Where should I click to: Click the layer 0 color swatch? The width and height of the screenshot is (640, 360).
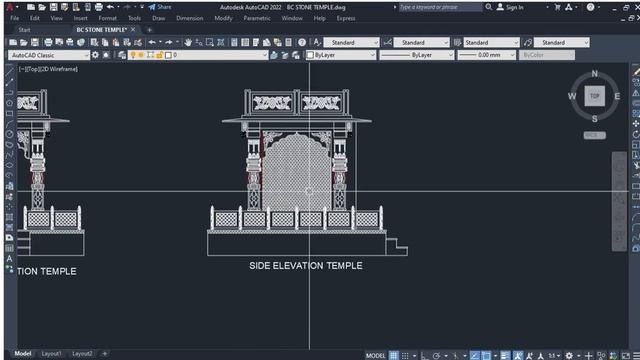pyautogui.click(x=168, y=55)
